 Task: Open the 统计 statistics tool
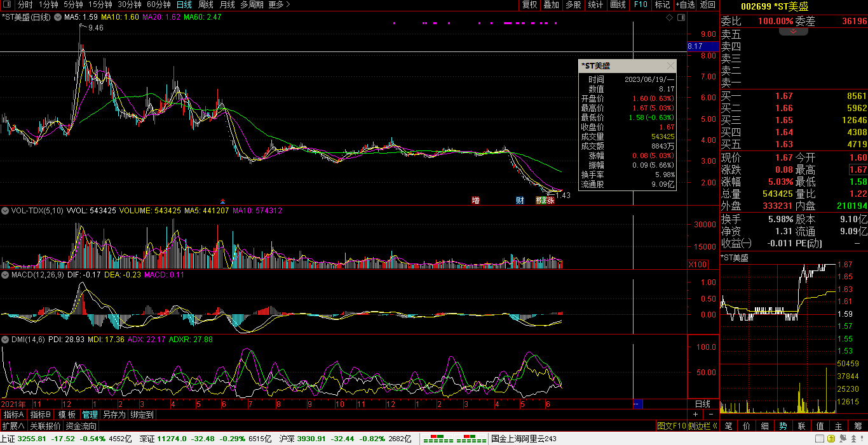595,4
